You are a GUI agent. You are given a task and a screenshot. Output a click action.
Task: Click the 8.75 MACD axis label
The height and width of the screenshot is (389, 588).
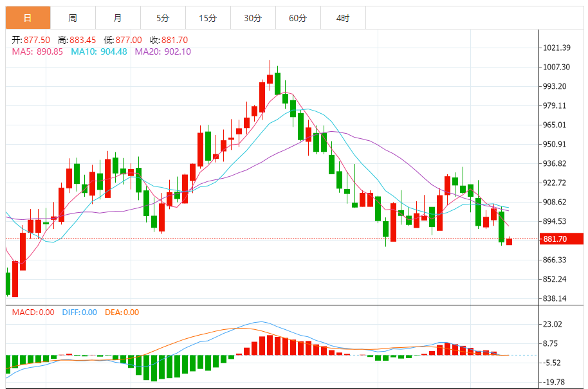click(551, 343)
